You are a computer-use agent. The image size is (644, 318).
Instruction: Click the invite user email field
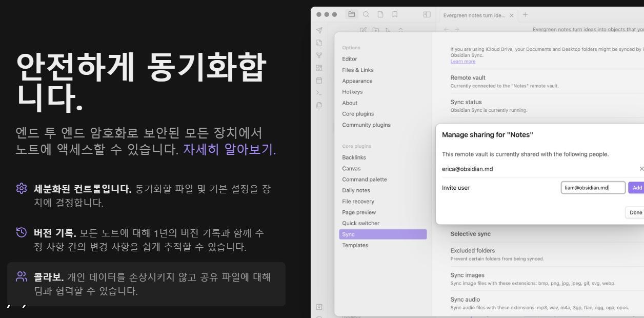593,188
